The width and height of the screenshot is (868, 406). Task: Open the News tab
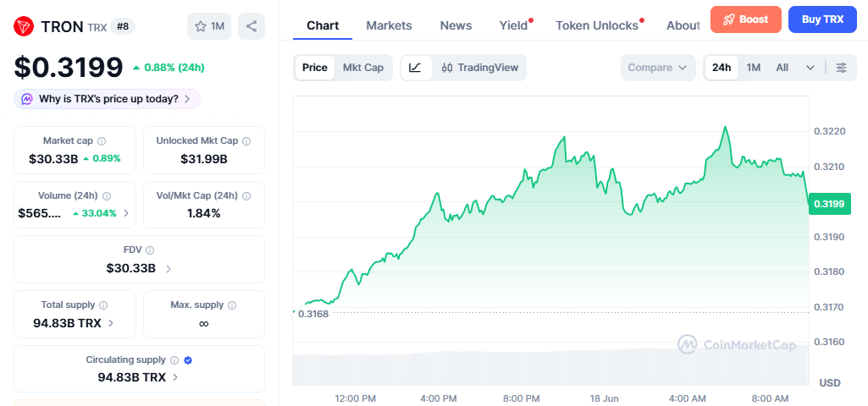pyautogui.click(x=456, y=25)
